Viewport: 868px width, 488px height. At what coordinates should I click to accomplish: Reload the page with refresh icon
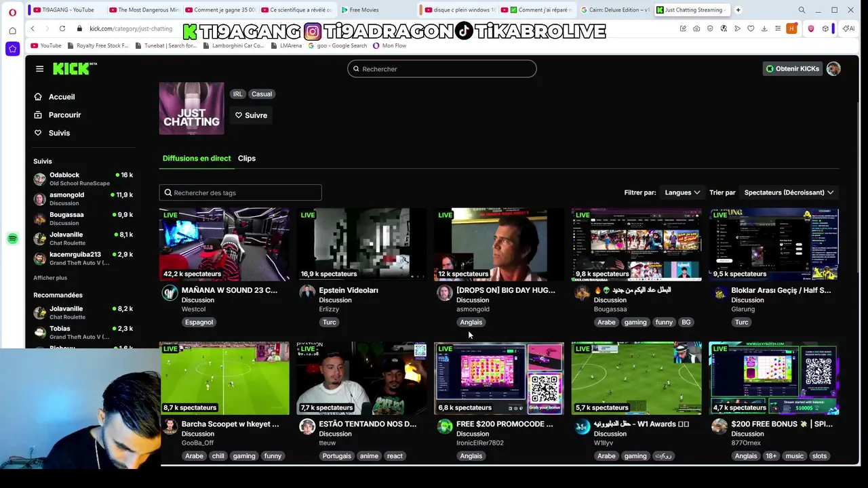coord(62,28)
